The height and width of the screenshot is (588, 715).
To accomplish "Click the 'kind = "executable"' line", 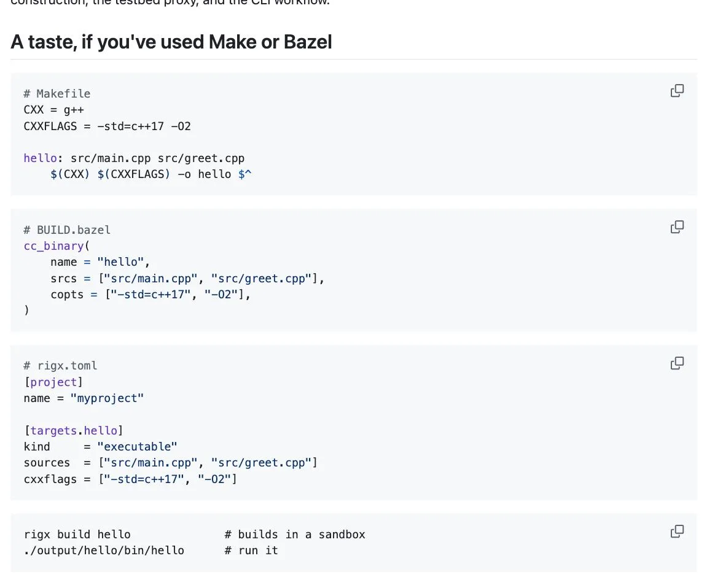I will click(x=100, y=446).
